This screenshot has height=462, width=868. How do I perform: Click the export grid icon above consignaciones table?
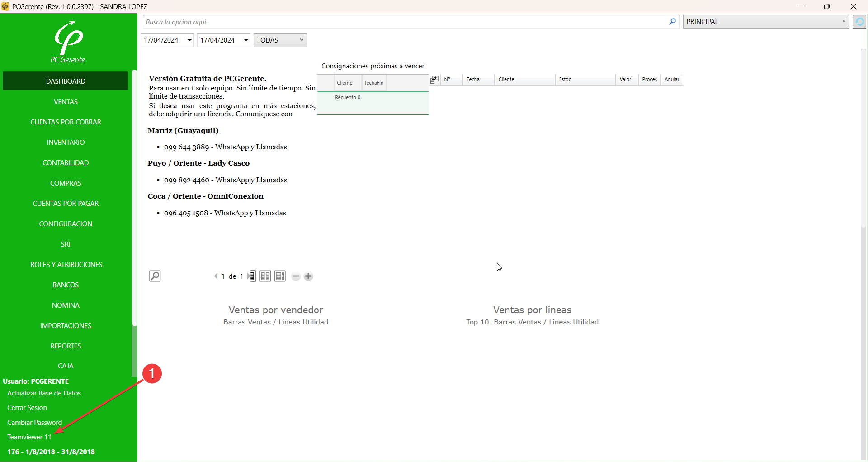(x=434, y=79)
